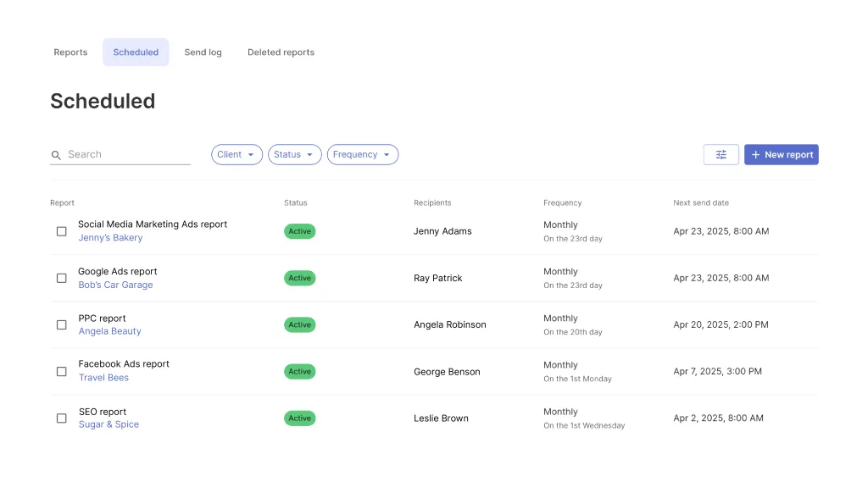Open the Client filter dropdown
This screenshot has width=868, height=482.
coord(236,154)
